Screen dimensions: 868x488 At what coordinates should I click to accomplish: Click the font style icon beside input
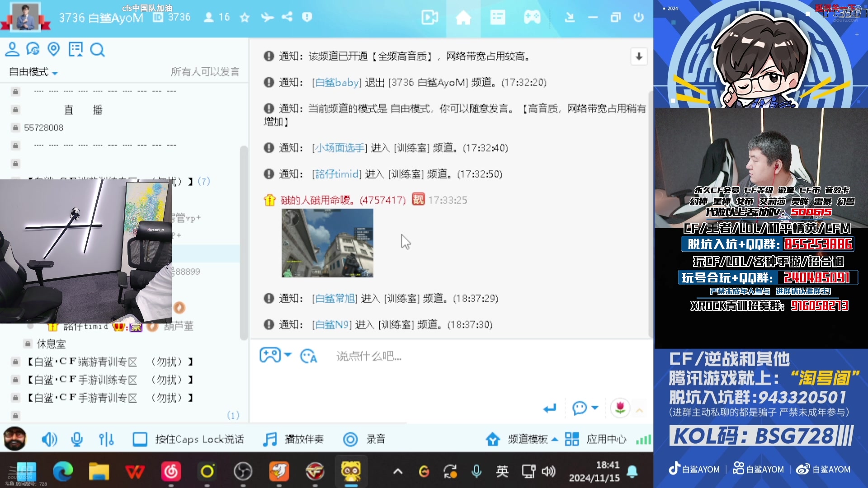(309, 356)
